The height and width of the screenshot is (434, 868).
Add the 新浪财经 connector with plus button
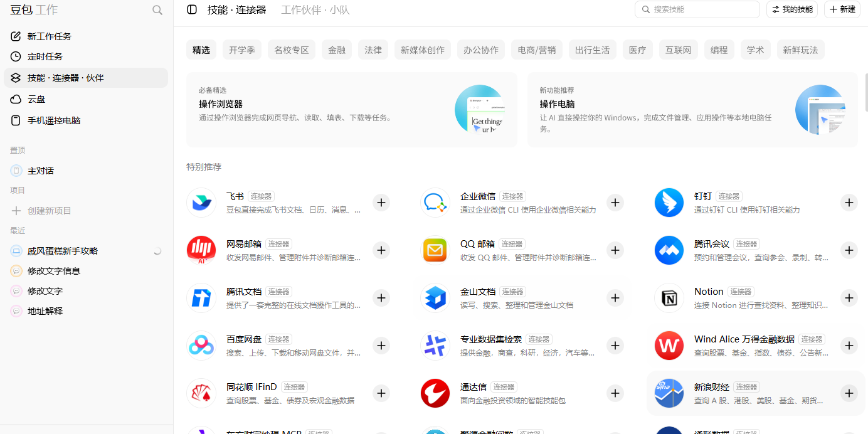(849, 393)
